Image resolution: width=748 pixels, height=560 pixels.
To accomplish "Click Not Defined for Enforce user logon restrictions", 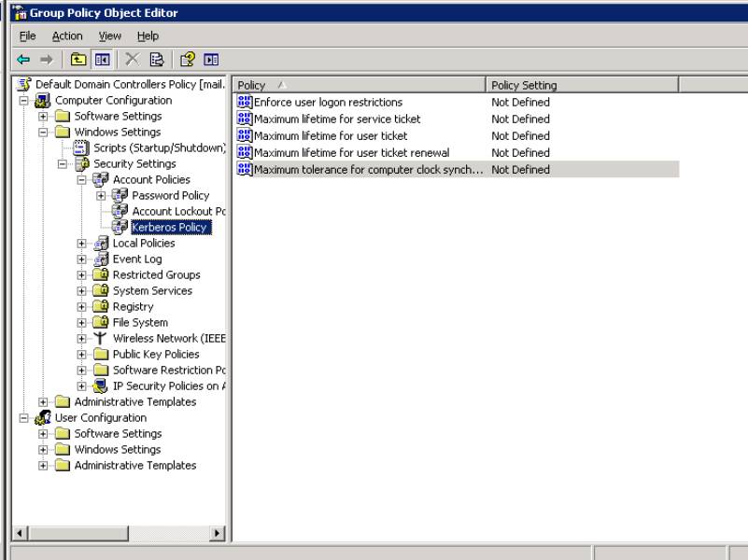I will click(x=520, y=102).
